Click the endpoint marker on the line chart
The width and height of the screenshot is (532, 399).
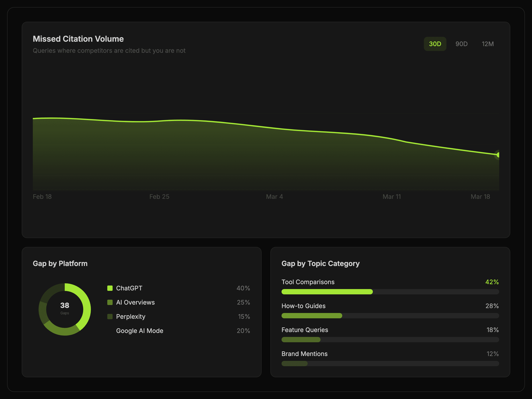tap(498, 155)
